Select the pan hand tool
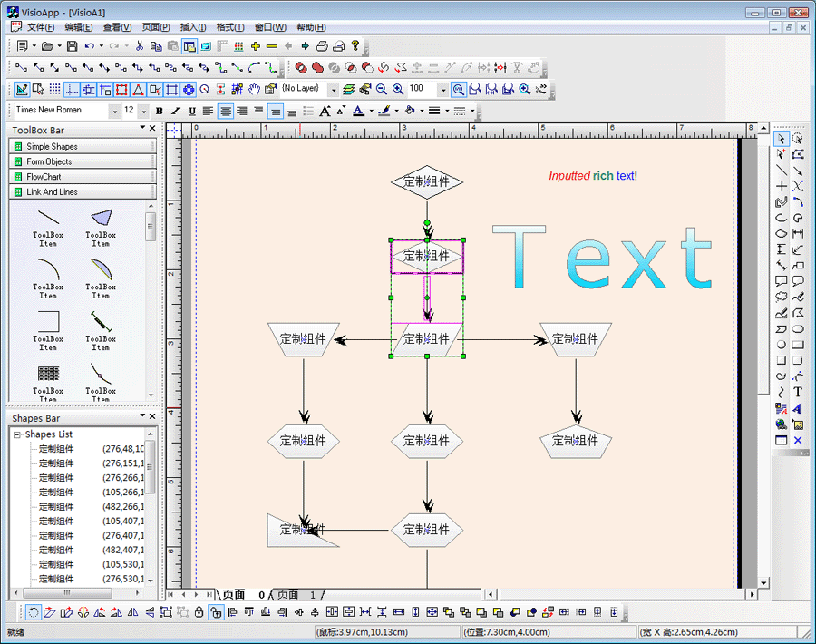The width and height of the screenshot is (816, 644). click(255, 89)
